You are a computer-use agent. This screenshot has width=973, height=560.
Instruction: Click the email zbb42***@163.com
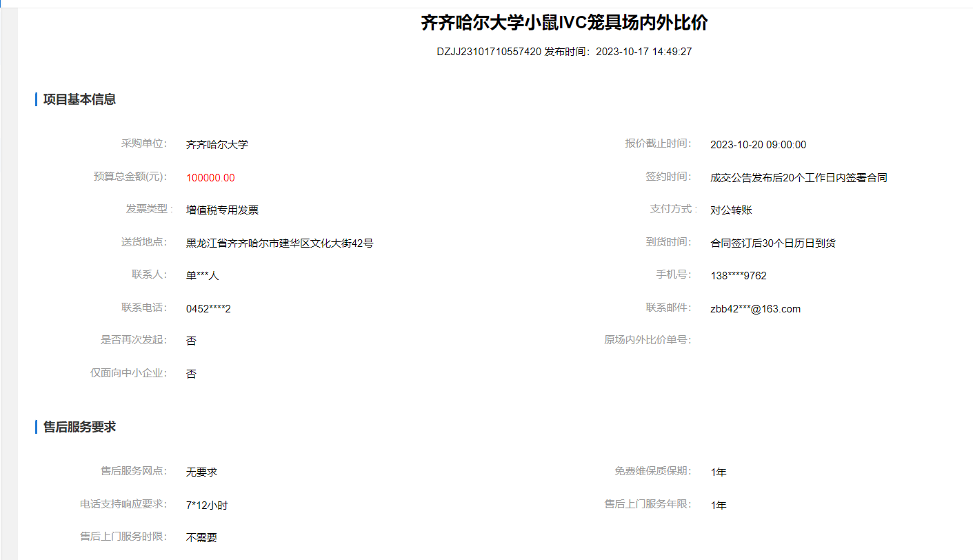coord(755,309)
